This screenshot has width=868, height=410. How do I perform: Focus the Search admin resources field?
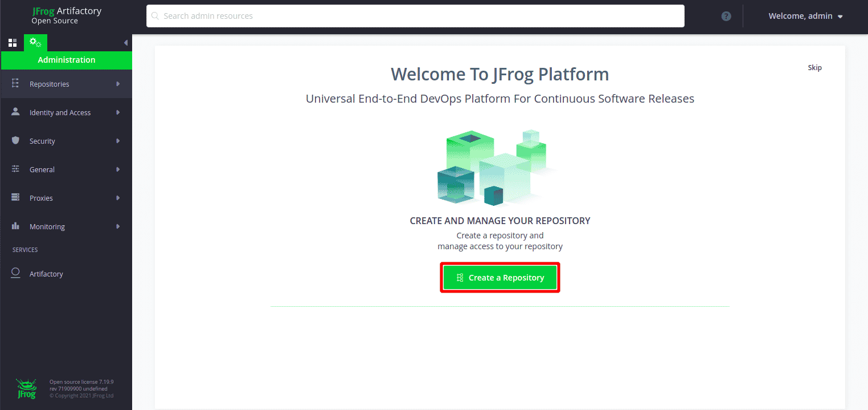(x=415, y=16)
